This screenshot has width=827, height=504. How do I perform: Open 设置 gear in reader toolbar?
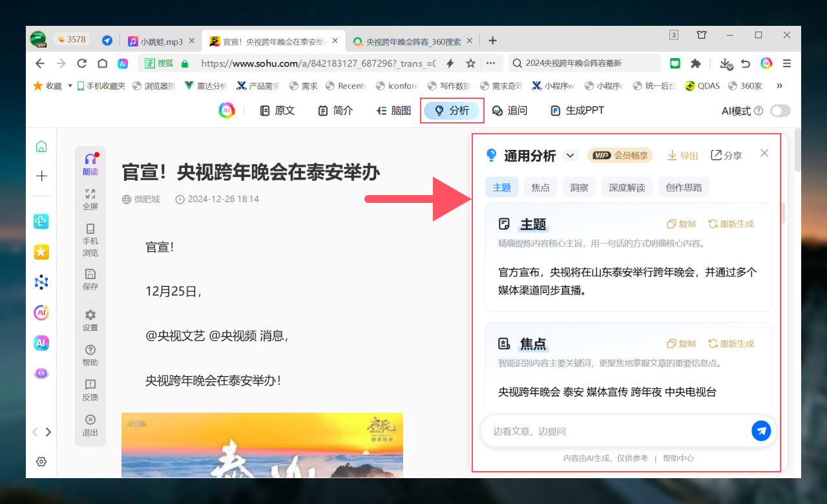(90, 315)
